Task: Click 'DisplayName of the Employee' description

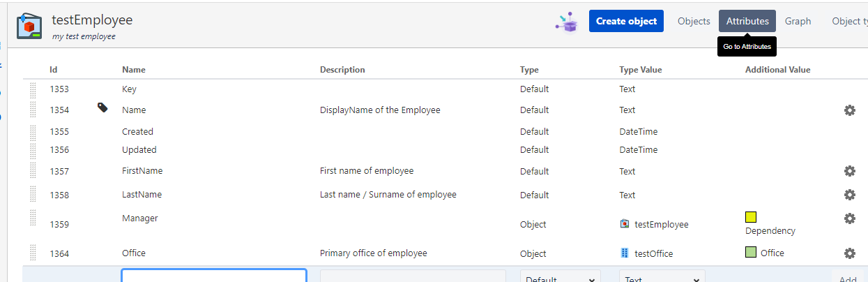Action: click(380, 110)
